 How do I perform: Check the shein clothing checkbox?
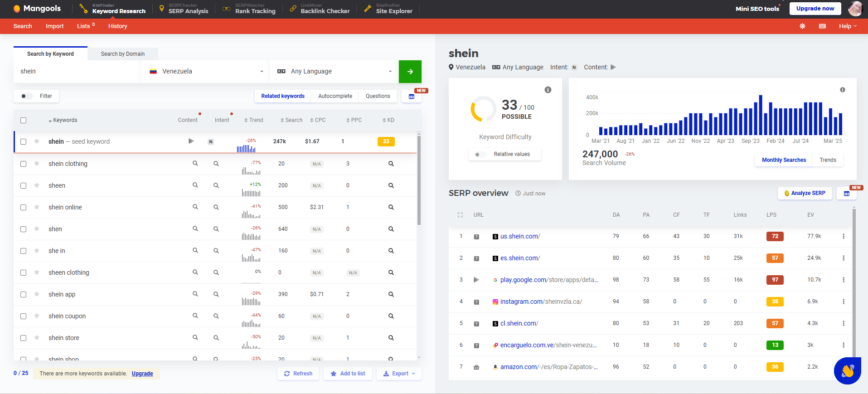coord(23,164)
